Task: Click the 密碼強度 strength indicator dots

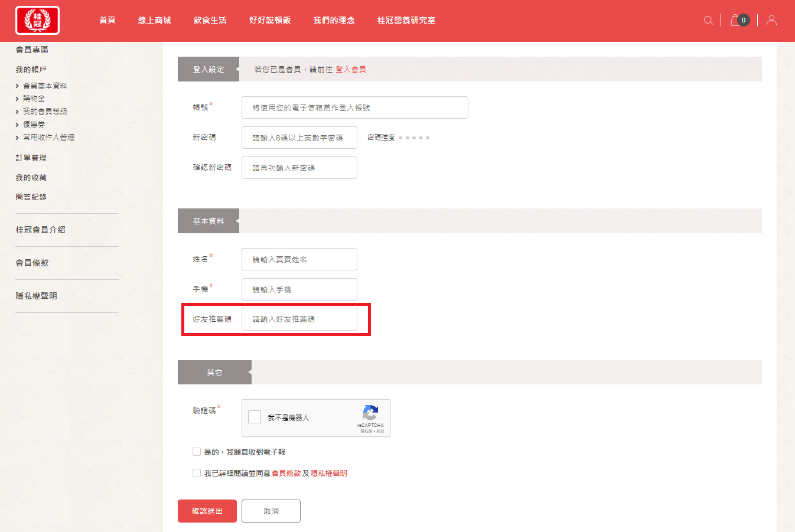Action: (x=414, y=138)
